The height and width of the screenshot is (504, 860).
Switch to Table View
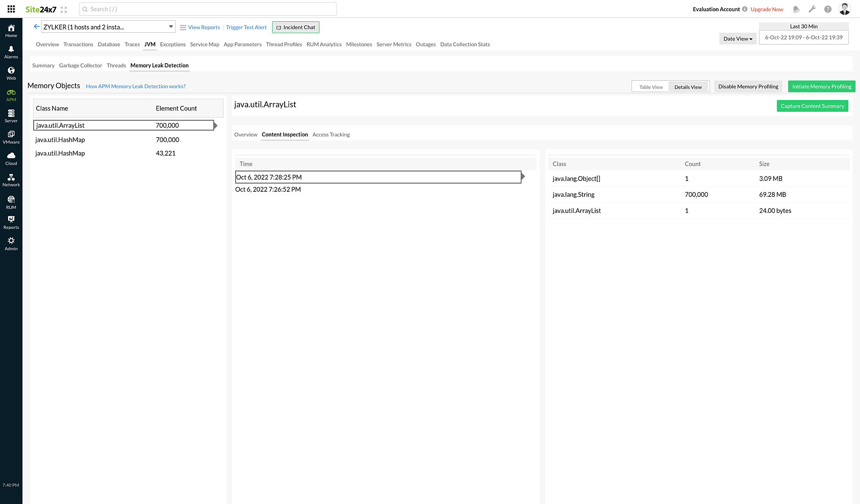pos(650,86)
